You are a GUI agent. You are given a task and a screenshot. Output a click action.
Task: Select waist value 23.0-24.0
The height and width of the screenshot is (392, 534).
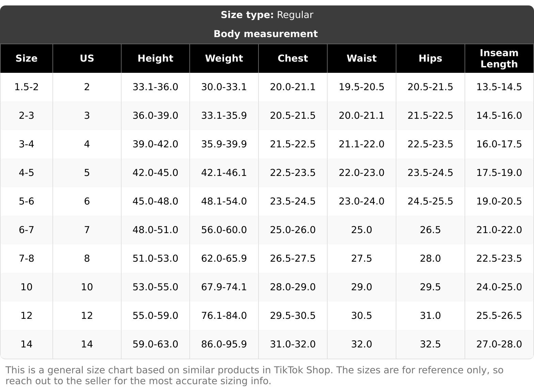click(x=362, y=201)
